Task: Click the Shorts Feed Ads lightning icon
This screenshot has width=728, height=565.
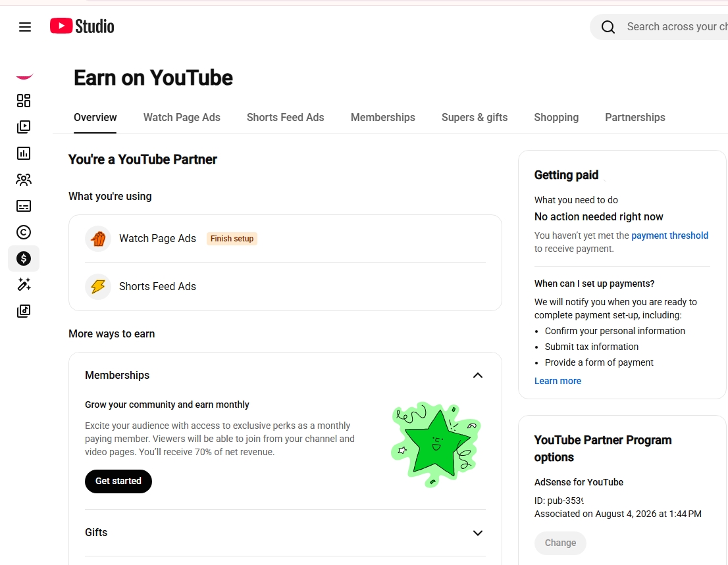Action: pos(98,286)
